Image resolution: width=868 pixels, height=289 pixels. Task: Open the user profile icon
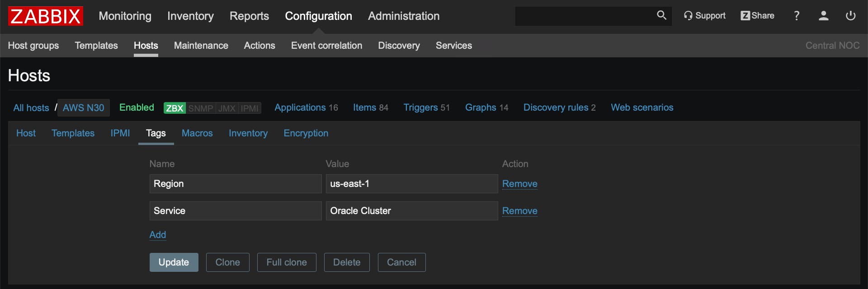tap(823, 16)
